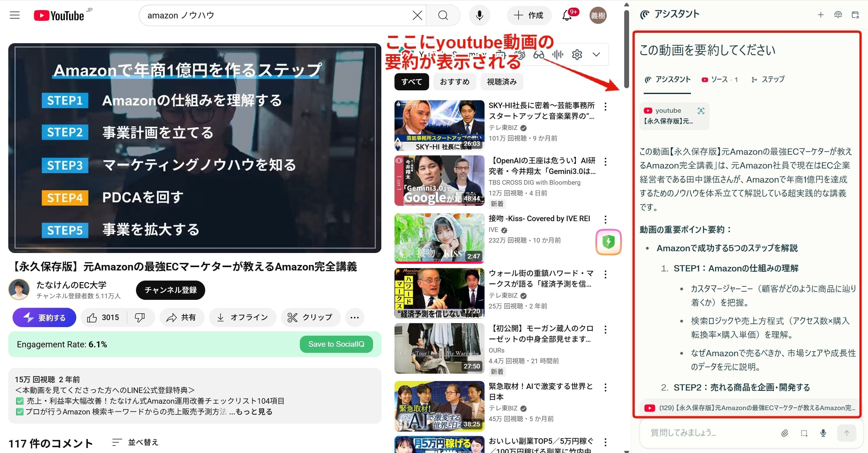This screenshot has height=453, width=868.
Task: Switch to the ソース tab
Action: 719,80
